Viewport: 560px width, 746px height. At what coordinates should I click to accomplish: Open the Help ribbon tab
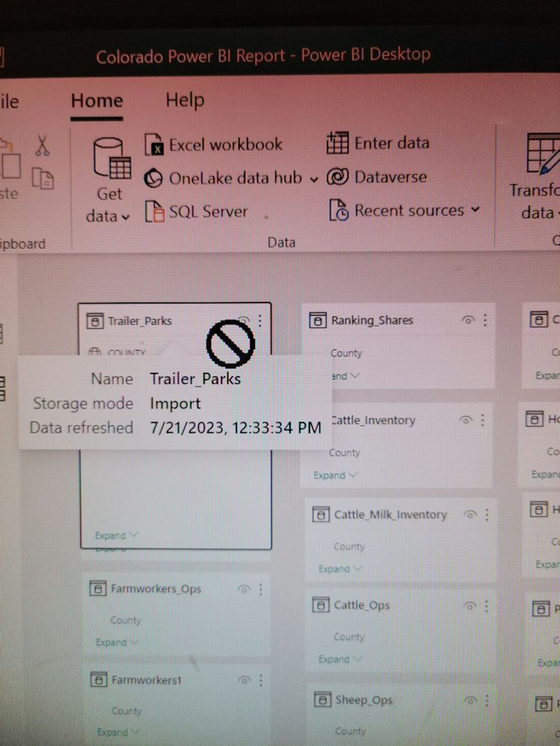(x=185, y=100)
